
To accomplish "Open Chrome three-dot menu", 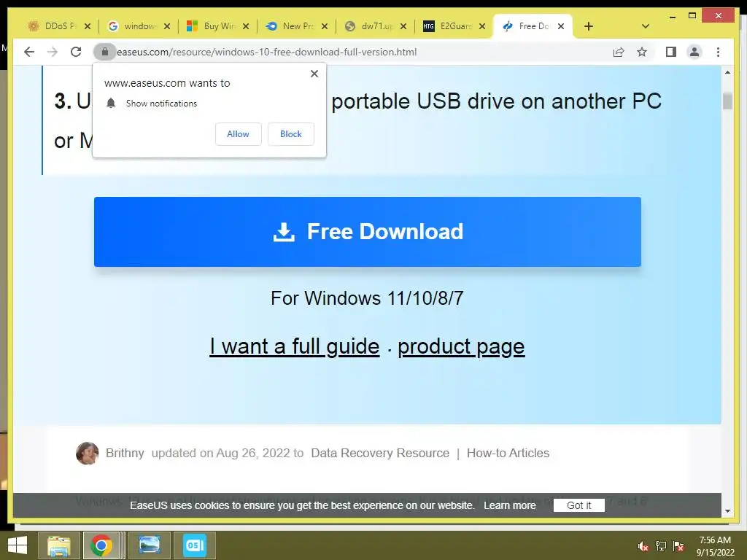I will pyautogui.click(x=718, y=52).
